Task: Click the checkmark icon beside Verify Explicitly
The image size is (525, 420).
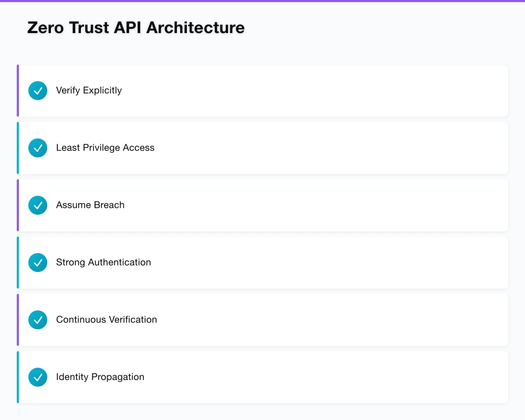Action: [37, 90]
